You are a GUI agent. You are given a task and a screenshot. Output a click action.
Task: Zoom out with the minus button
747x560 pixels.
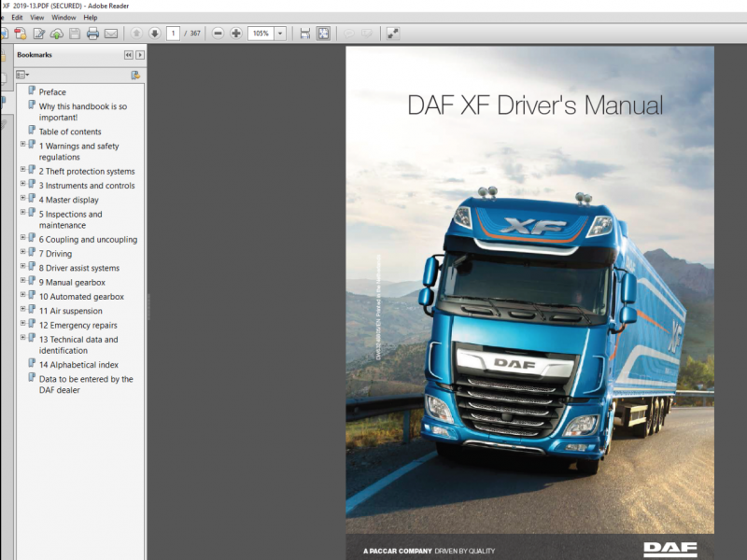click(218, 34)
